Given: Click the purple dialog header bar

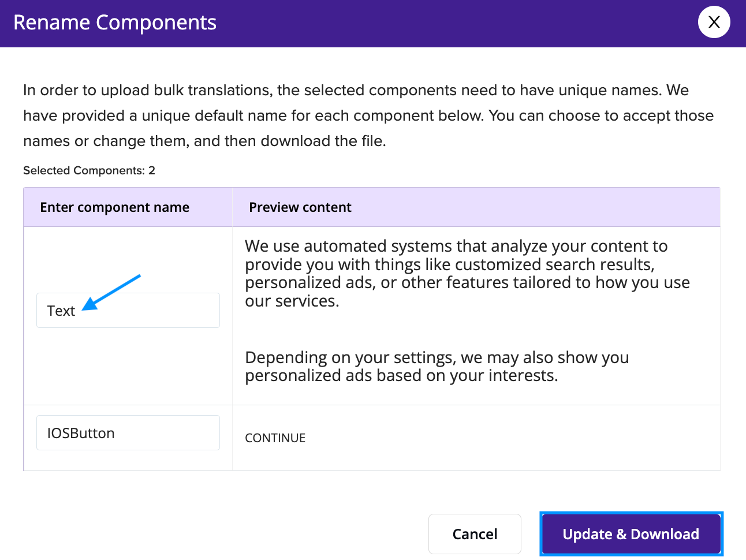Looking at the screenshot, I should coord(373,24).
